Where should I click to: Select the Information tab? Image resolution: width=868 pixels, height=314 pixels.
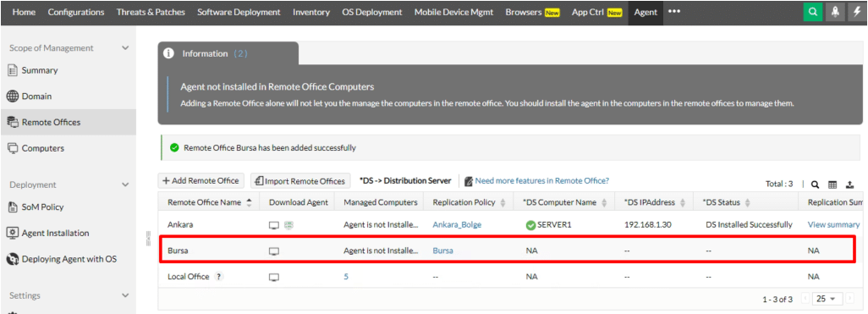coord(228,53)
